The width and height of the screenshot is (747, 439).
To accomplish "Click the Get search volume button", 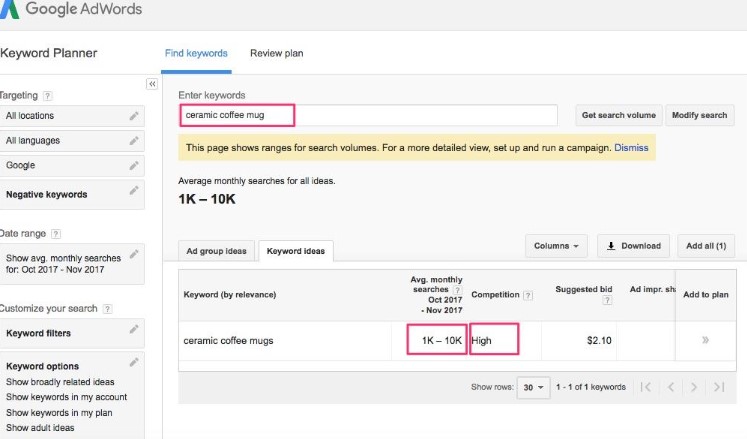I will [618, 115].
